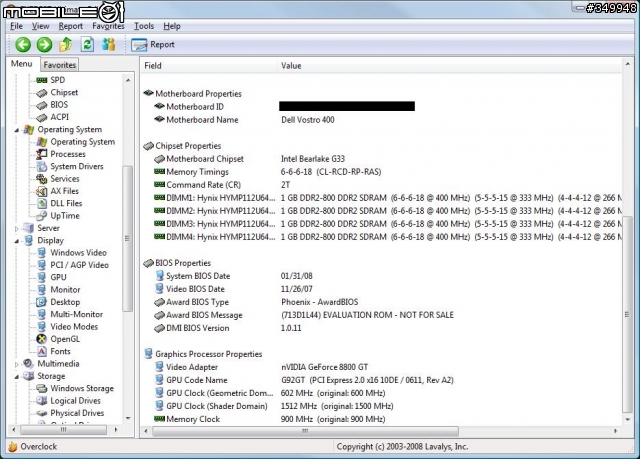Expand the Multimedia tree node
This screenshot has height=459, width=640.
17,364
